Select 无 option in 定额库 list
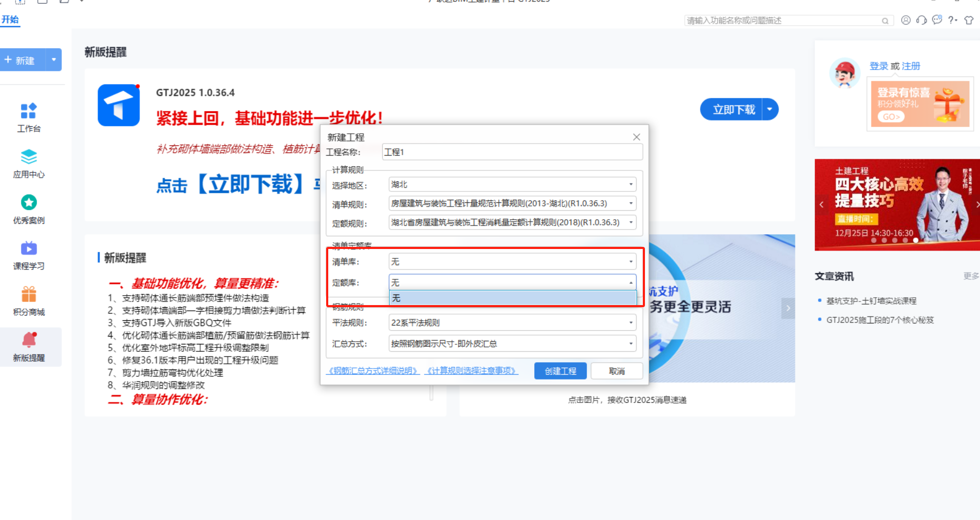980x520 pixels. (x=512, y=298)
